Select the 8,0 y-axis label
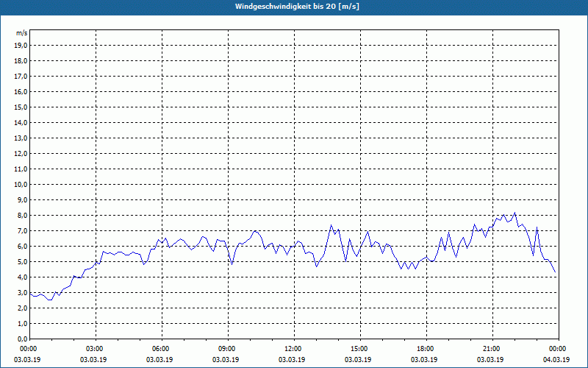 22,216
